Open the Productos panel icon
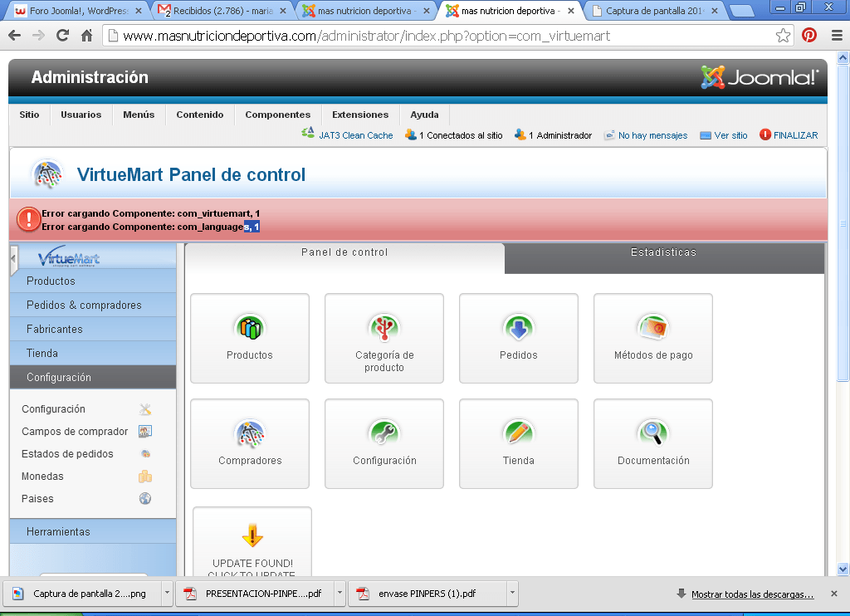 point(250,328)
